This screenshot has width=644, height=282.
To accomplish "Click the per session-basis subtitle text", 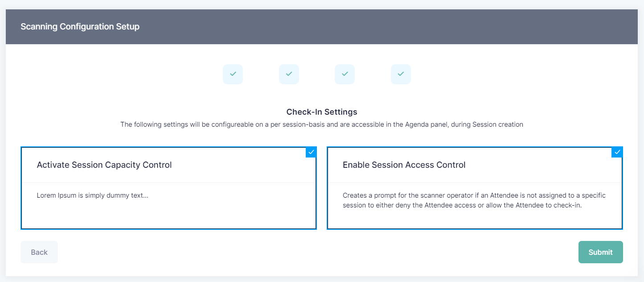I will click(x=321, y=124).
